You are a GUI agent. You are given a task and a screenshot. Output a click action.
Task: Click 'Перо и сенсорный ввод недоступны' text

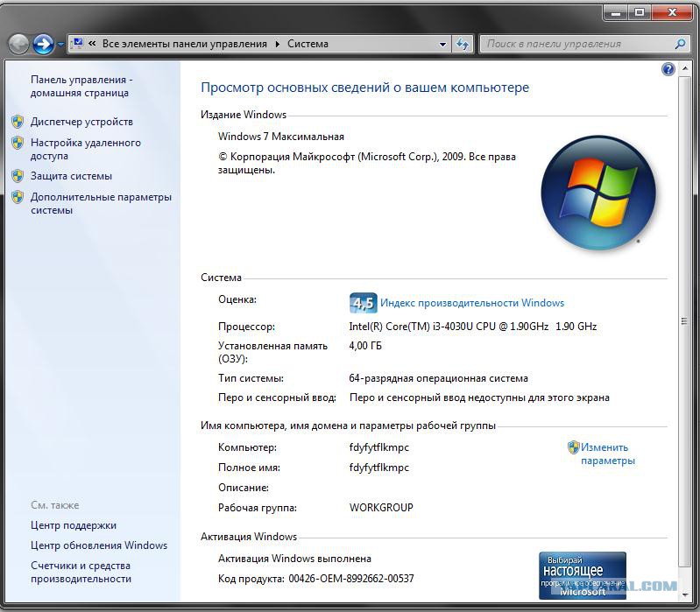tap(435, 397)
